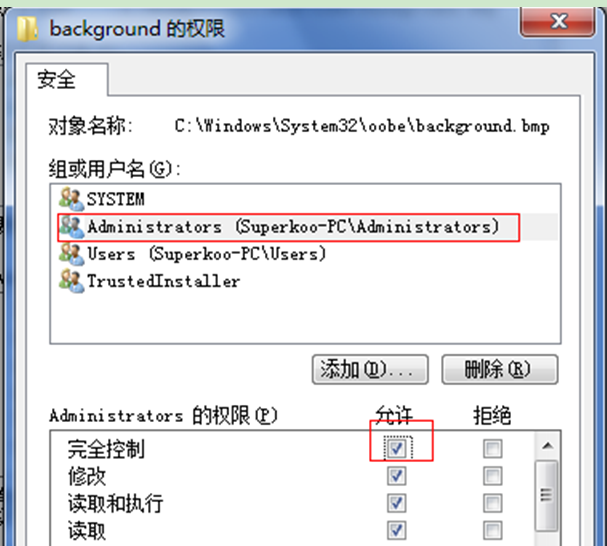Image resolution: width=607 pixels, height=546 pixels.
Task: Click the 添加(D)... button
Action: pos(370,369)
